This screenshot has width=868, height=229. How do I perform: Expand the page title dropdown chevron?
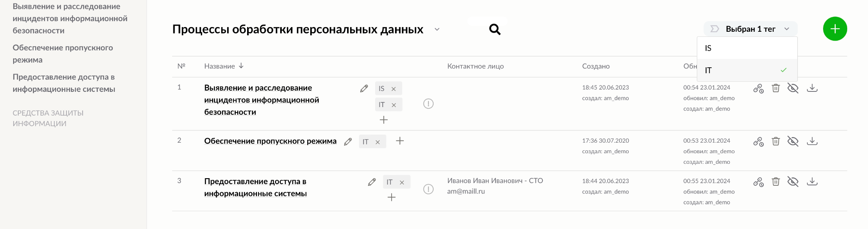(437, 30)
